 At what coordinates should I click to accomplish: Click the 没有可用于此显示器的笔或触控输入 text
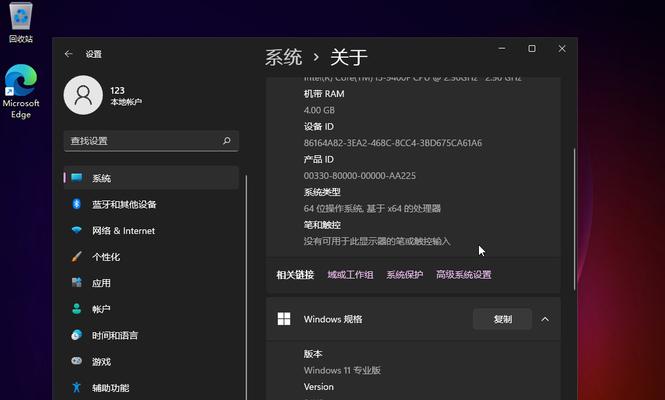pos(377,241)
